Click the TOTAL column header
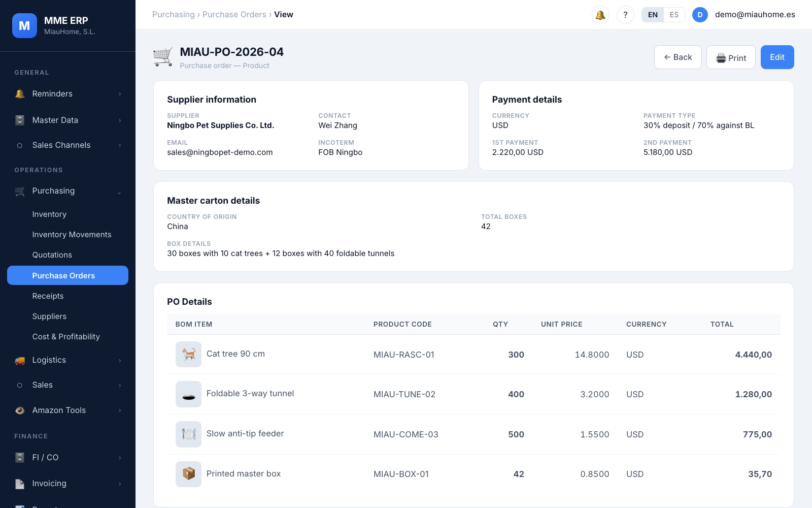The image size is (812, 508). [x=722, y=324]
